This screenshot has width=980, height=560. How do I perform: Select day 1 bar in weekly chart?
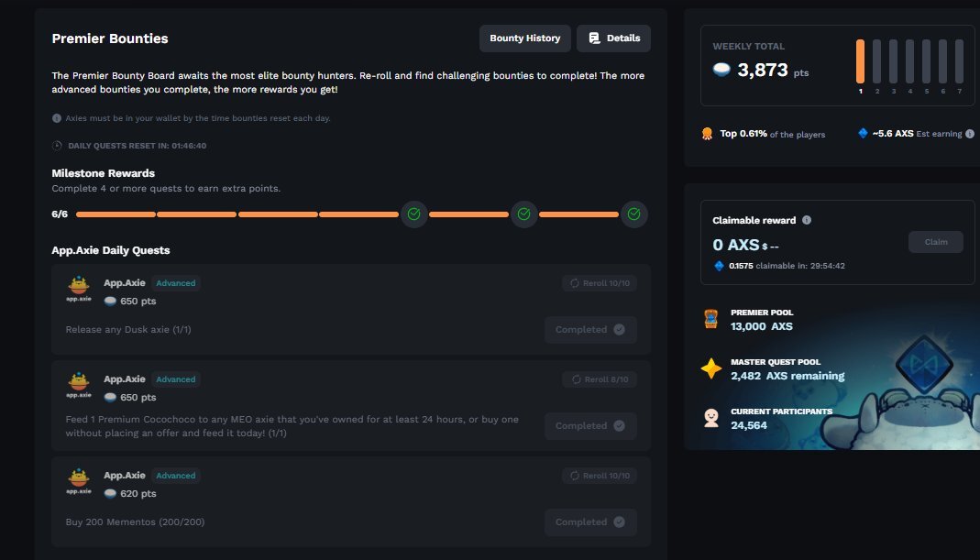[860, 61]
